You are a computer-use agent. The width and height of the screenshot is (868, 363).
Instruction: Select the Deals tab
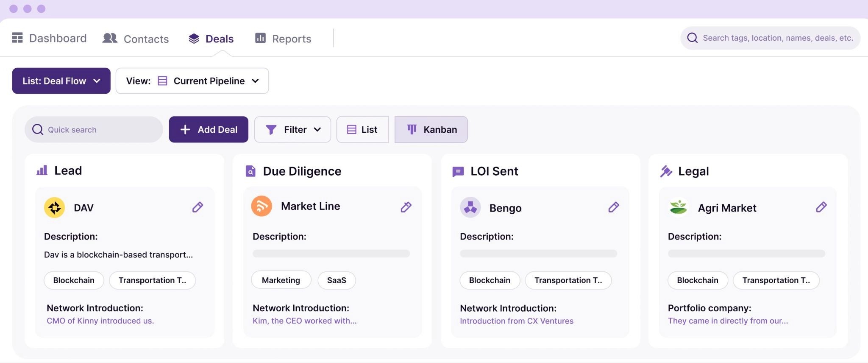[211, 39]
